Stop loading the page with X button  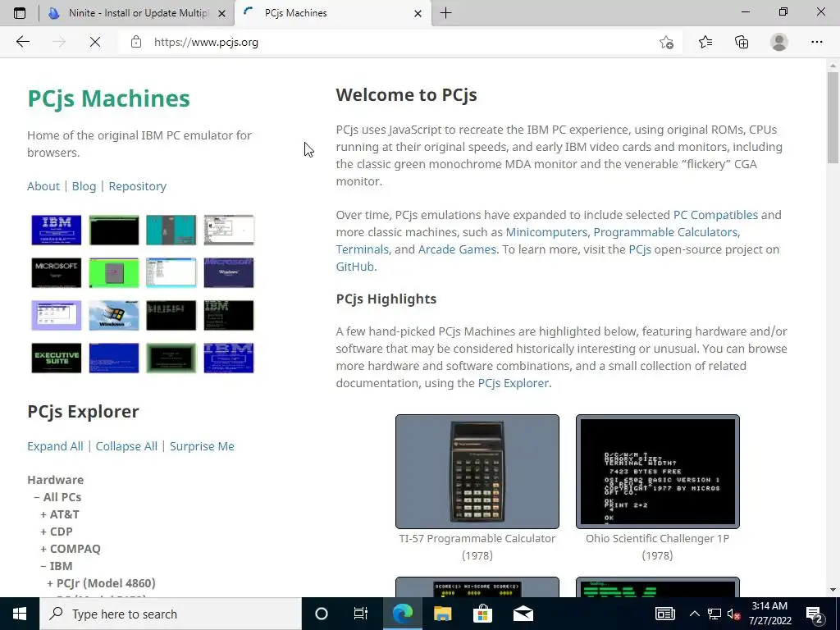coord(95,42)
